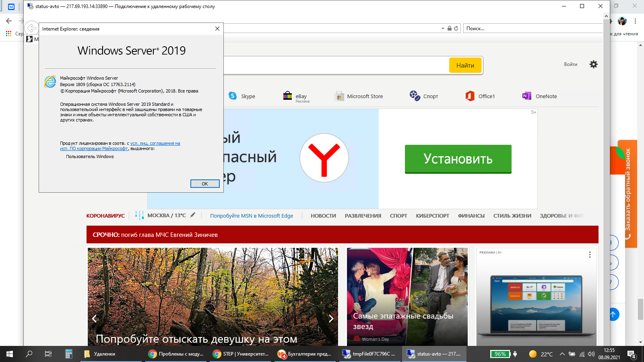This screenshot has height=362, width=644.
Task: Open the volume control in tray
Action: 591,354
